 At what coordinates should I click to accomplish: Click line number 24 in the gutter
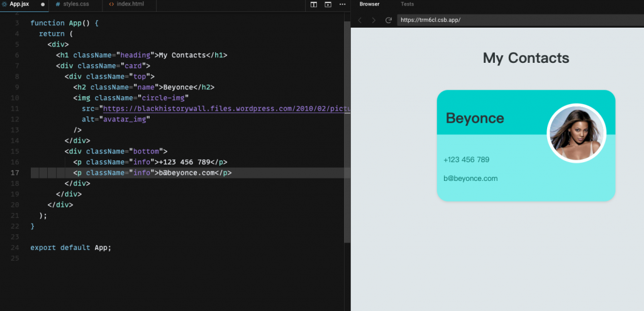coord(15,248)
